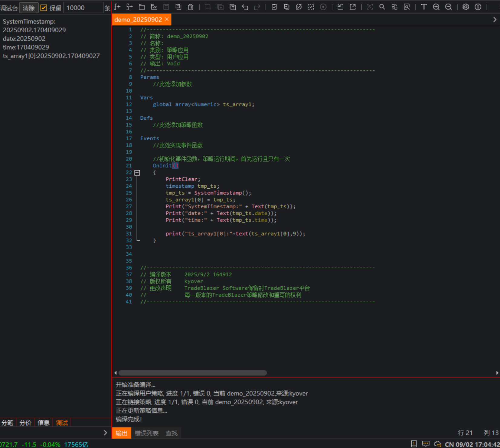500x448 pixels.
Task: Click the export arrow-out-of-box icon
Action: point(353,7)
